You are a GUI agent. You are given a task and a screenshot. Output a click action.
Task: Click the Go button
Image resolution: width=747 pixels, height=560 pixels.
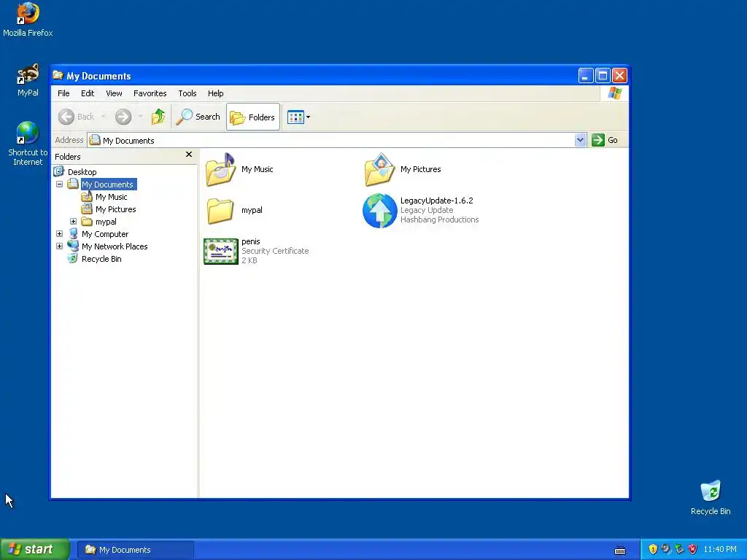click(x=605, y=140)
